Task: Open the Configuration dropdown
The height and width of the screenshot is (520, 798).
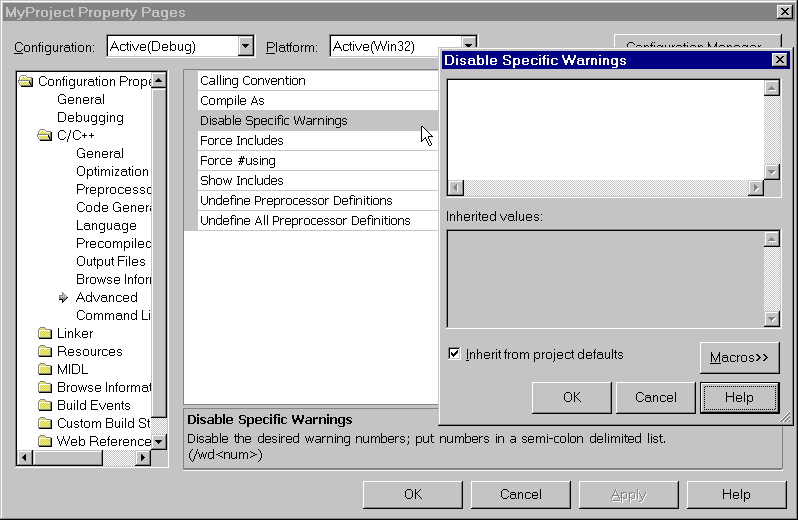Action: (x=246, y=47)
